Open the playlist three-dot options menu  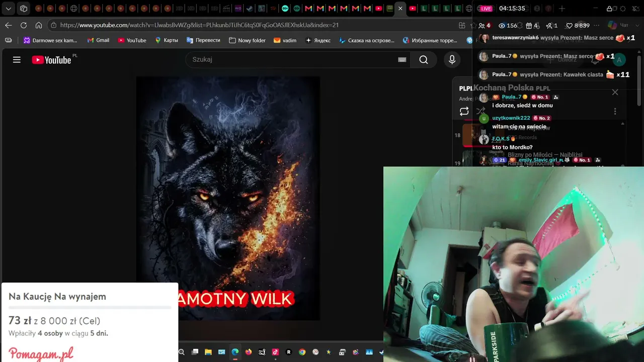[615, 111]
